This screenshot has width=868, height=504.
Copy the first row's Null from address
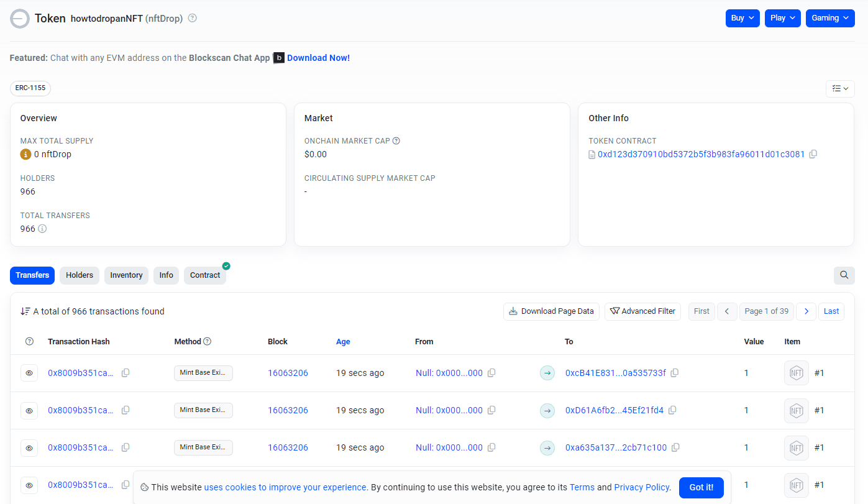pos(491,373)
